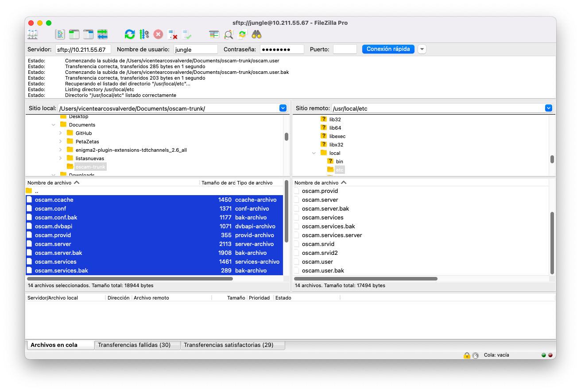Open the quick connect history dropdown
This screenshot has width=581, height=392.
[x=422, y=49]
